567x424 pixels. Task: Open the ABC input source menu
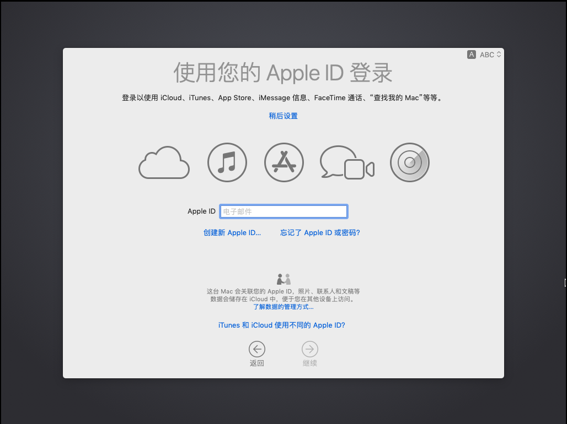[490, 55]
